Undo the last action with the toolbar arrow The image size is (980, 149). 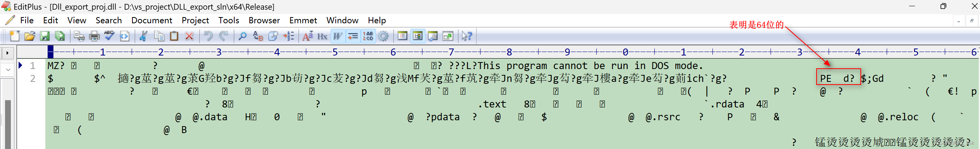(x=208, y=36)
